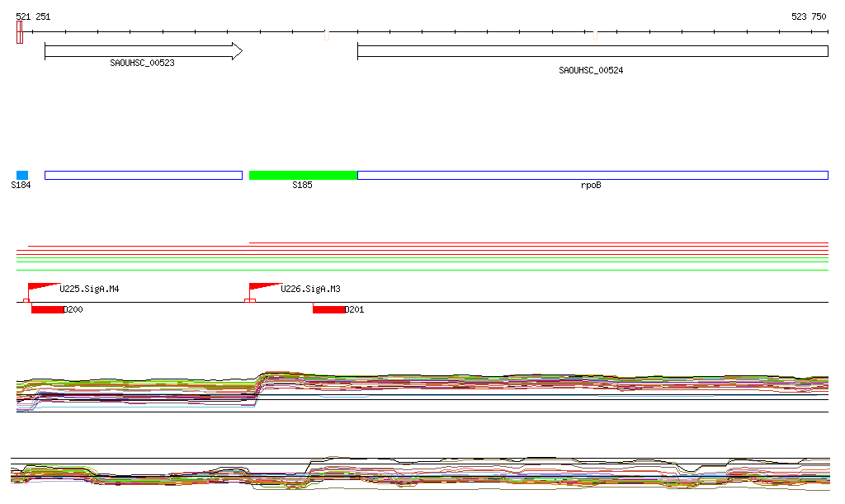
Task: Click the start coordinate 521 251
Action: [x=33, y=16]
